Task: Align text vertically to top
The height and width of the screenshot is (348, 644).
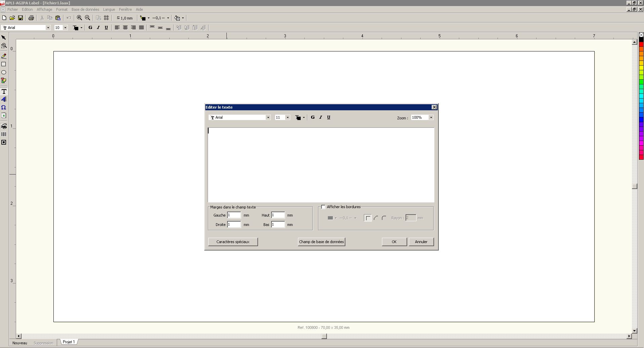Action: pos(152,28)
